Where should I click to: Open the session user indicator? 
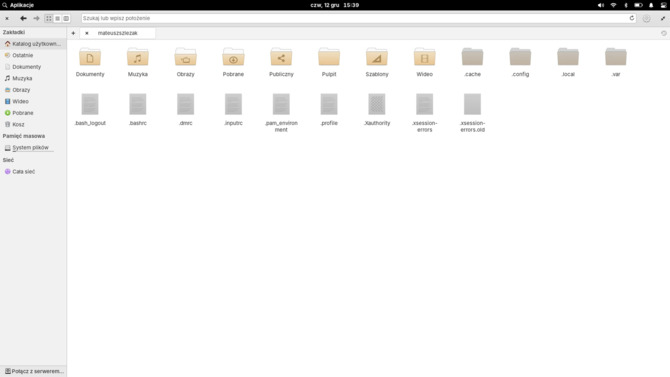664,5
